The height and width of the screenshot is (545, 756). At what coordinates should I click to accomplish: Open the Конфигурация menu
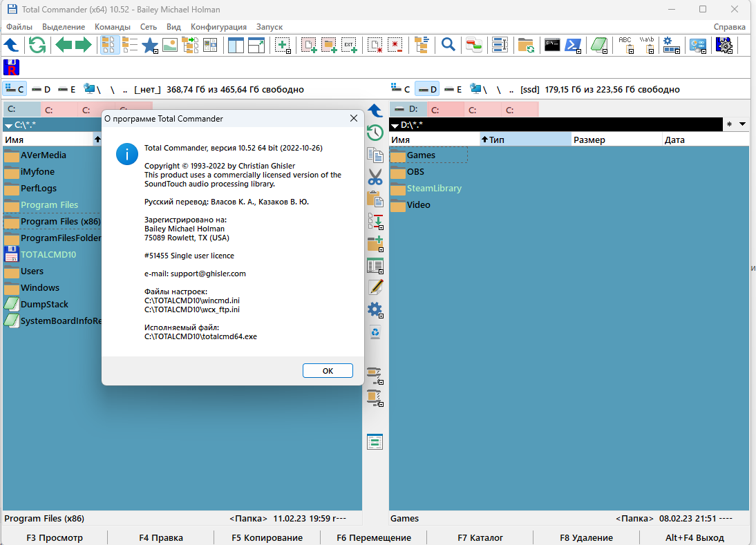click(x=218, y=27)
